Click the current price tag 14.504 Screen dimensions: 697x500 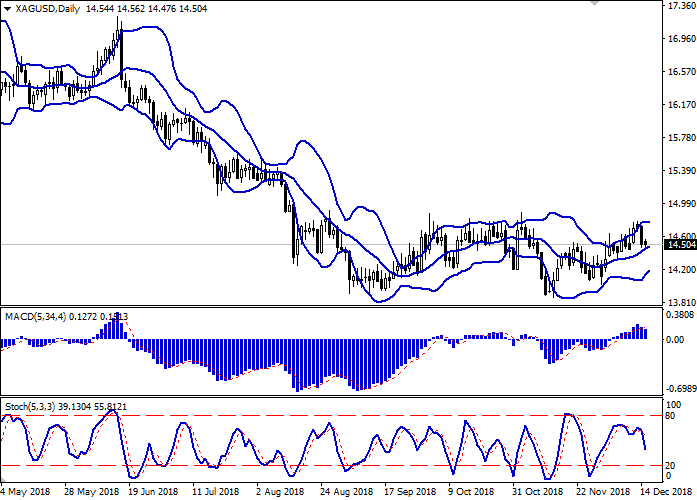(x=679, y=245)
